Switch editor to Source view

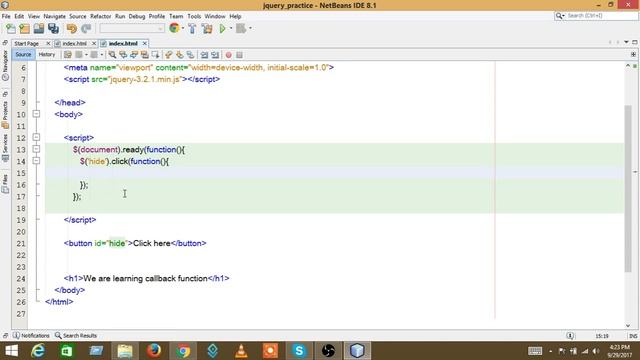pyautogui.click(x=23, y=55)
